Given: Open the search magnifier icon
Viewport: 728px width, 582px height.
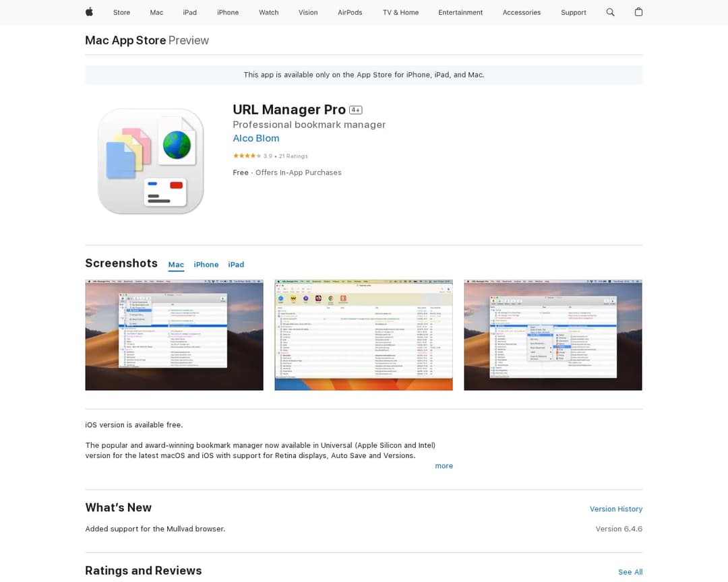Looking at the screenshot, I should tap(610, 12).
